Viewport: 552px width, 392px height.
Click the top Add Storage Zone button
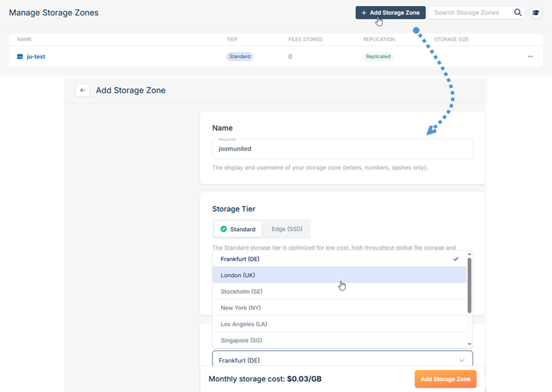[391, 13]
